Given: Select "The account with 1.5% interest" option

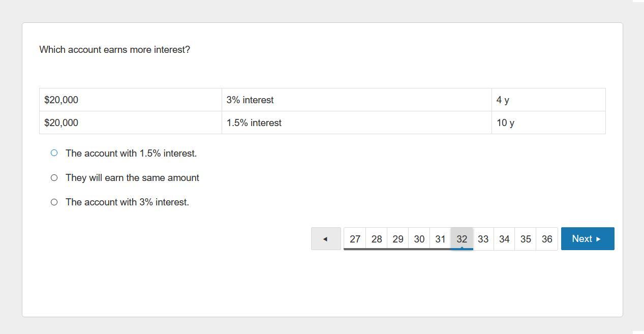Looking at the screenshot, I should tap(54, 153).
